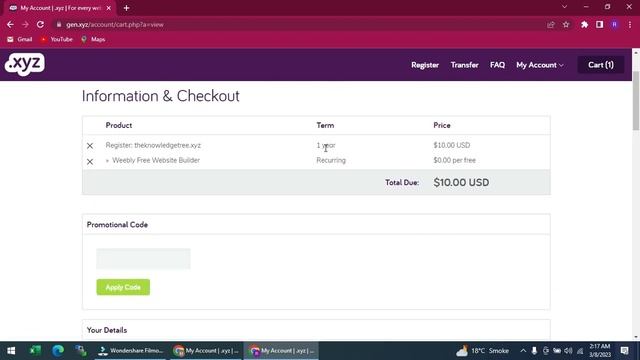Click the .xyz logo
This screenshot has width=640, height=360.
[24, 64]
